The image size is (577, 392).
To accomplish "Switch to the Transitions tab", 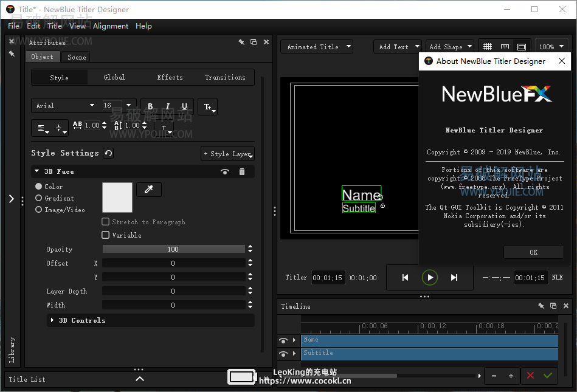I will point(225,77).
